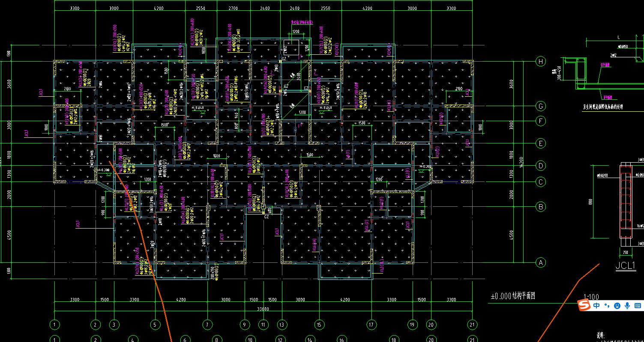644x342 pixels.
Task: Toggle Chinese/English input mode (中)
Action: pos(596,306)
